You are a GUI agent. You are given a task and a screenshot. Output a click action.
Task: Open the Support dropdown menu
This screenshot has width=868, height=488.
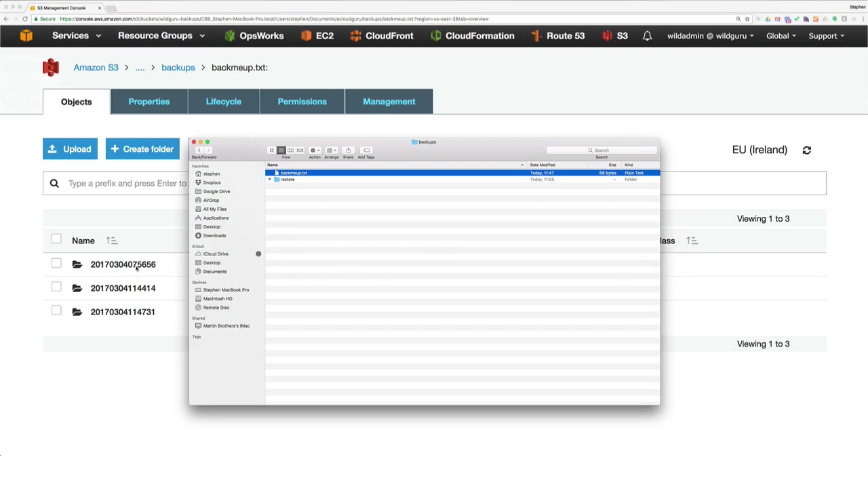pos(826,36)
